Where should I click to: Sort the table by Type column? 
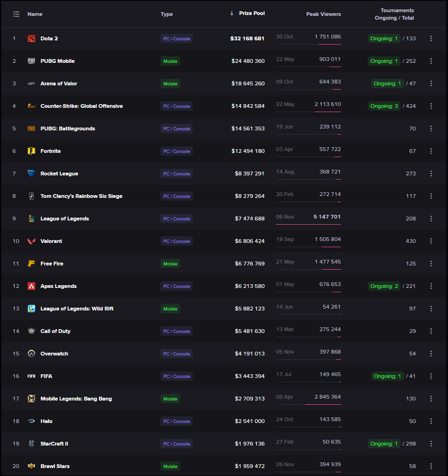click(167, 14)
